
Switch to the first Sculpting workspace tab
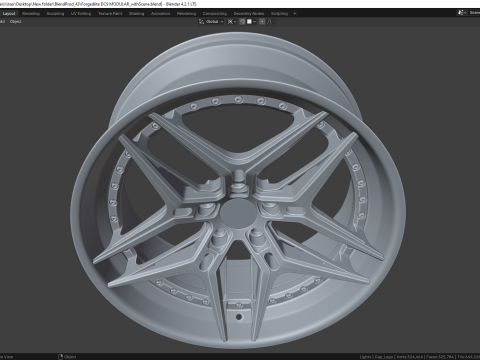tap(55, 14)
